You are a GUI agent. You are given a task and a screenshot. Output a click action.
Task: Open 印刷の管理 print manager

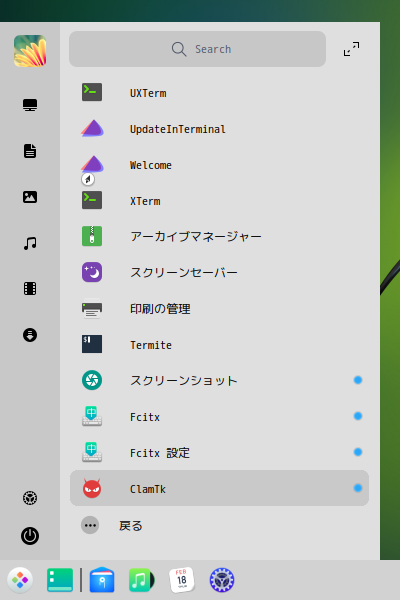pos(219,308)
